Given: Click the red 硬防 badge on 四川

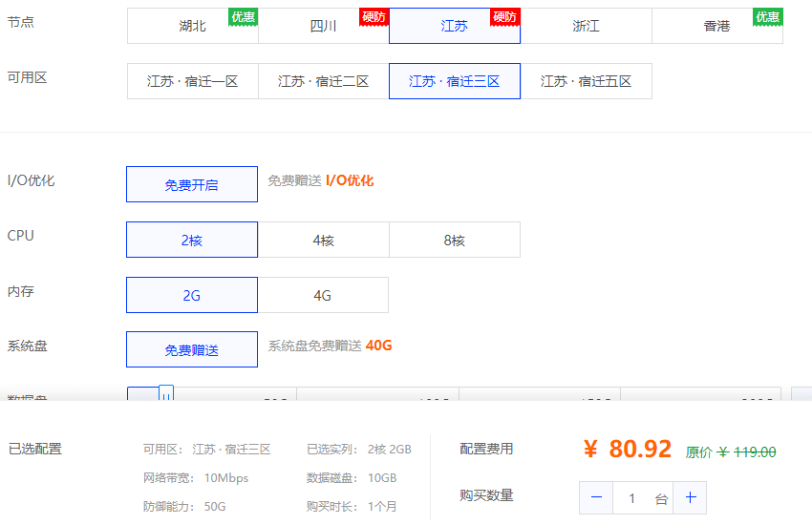Looking at the screenshot, I should tap(374, 17).
